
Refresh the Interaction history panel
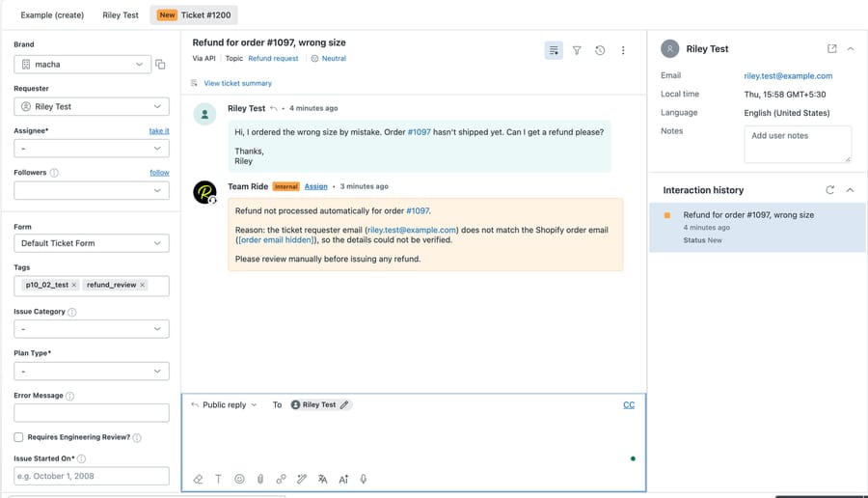click(829, 190)
